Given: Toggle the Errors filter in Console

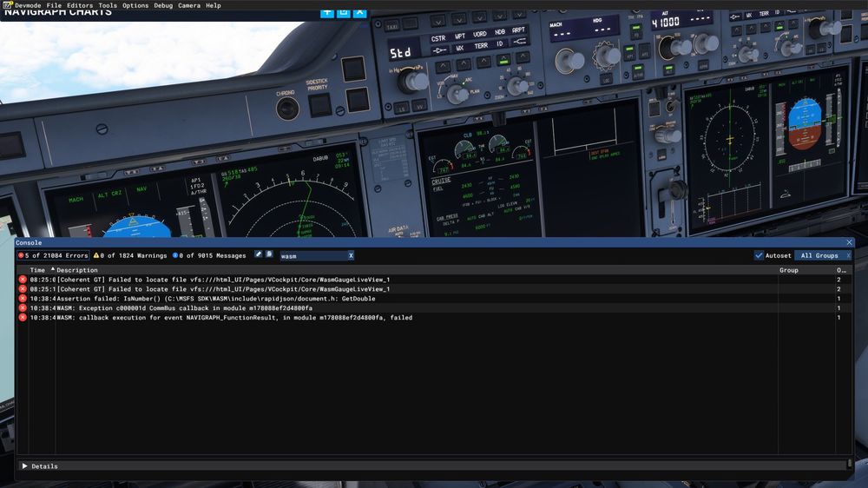Looking at the screenshot, I should [54, 256].
